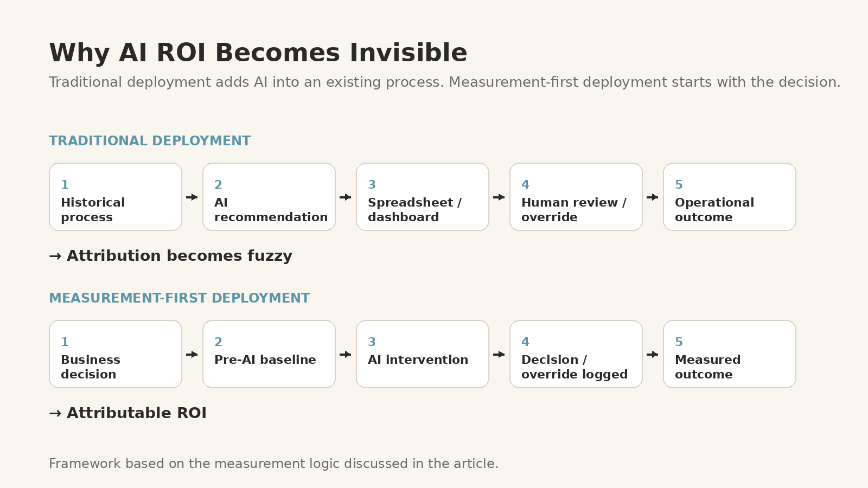Click the Pre-AI baseline box
868x488 pixels.
pos(269,354)
